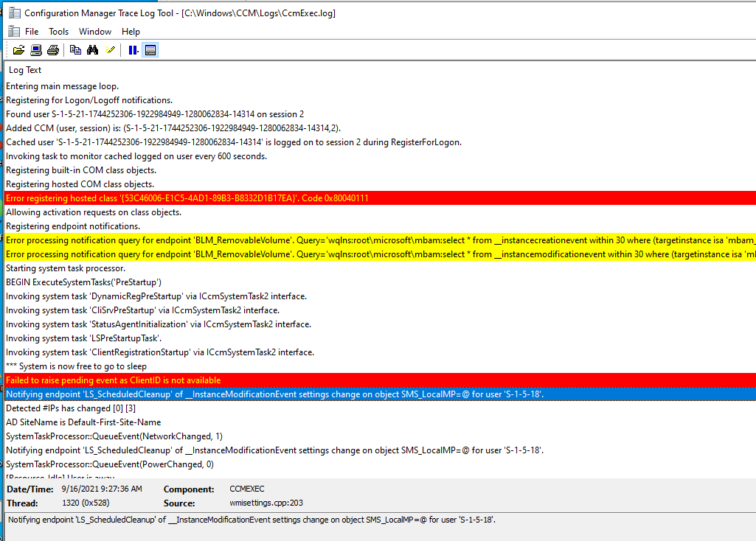
Task: Select red 'Error registering hosted class' row
Action: point(380,198)
